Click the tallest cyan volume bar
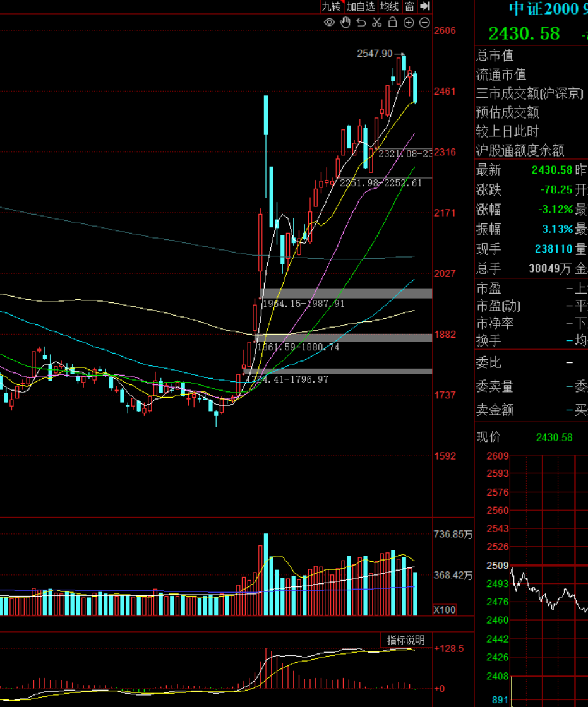 pos(266,574)
